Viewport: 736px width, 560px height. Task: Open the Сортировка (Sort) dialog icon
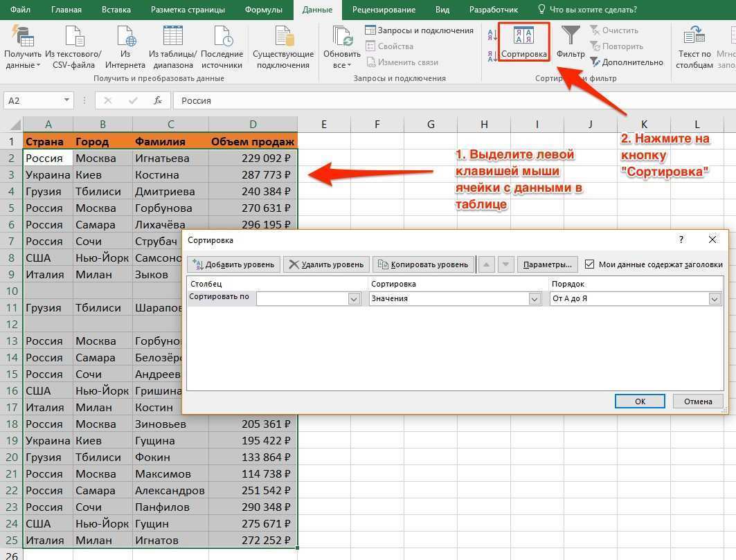click(523, 42)
